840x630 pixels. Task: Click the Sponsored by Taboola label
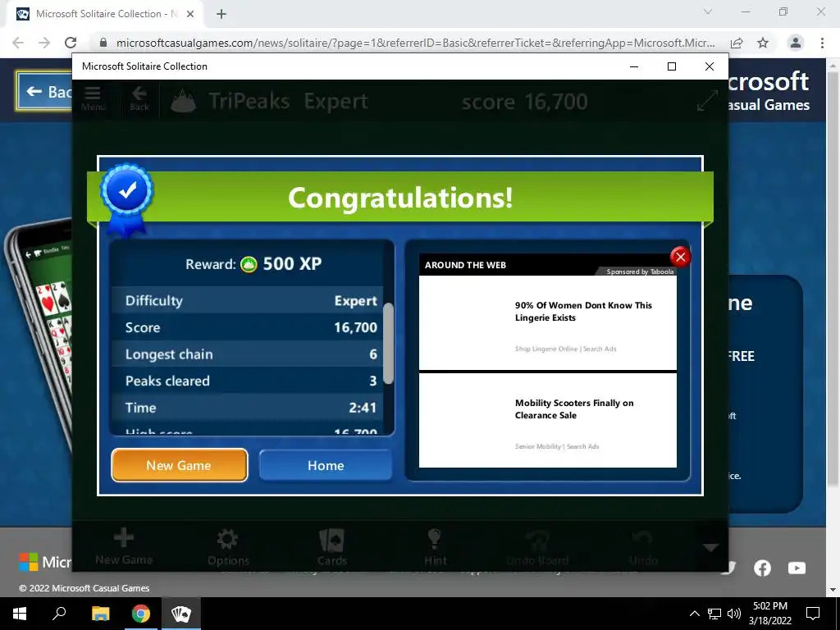[640, 272]
